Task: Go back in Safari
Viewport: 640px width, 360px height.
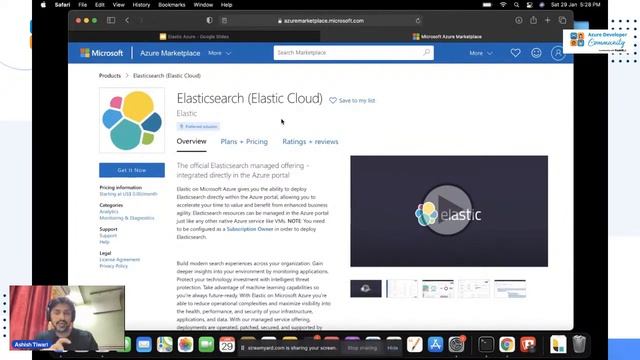Action: (x=127, y=20)
